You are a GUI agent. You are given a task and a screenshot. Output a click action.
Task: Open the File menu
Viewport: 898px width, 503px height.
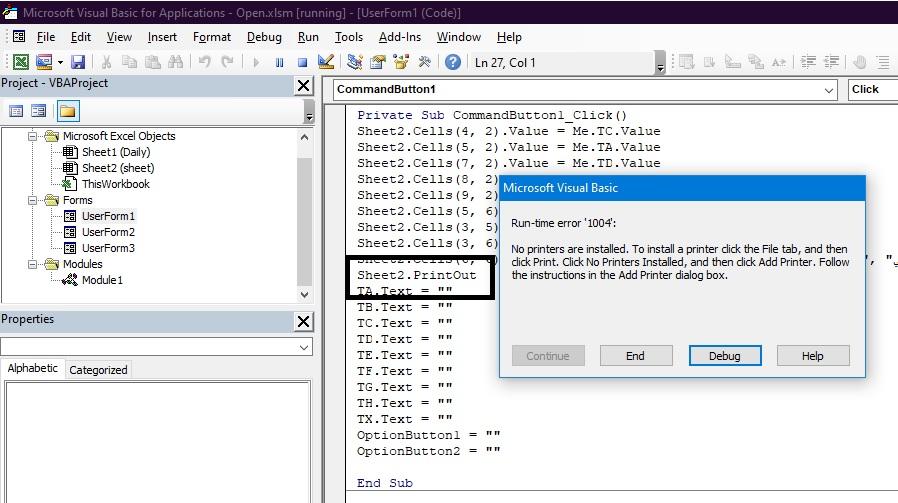tap(46, 37)
